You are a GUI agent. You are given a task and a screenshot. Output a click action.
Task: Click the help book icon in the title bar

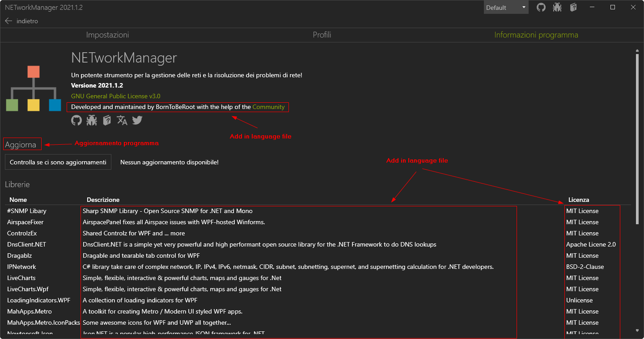click(x=573, y=7)
